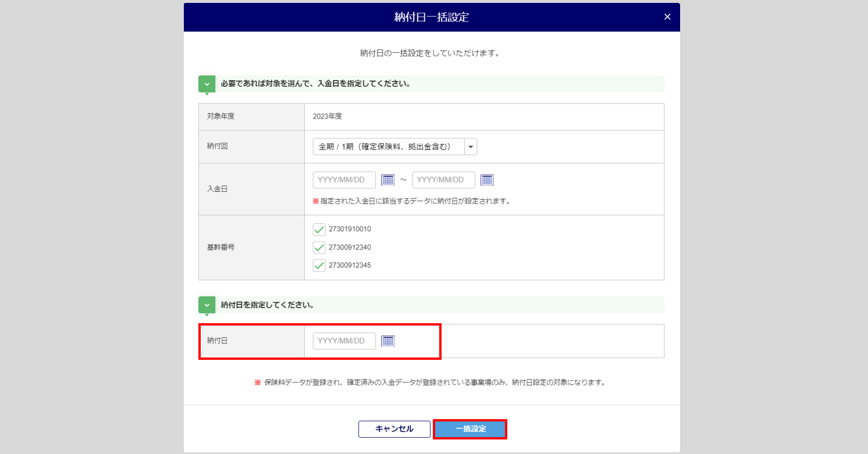Toggle the 27300912340 checkbox
The height and width of the screenshot is (454, 868).
point(319,248)
